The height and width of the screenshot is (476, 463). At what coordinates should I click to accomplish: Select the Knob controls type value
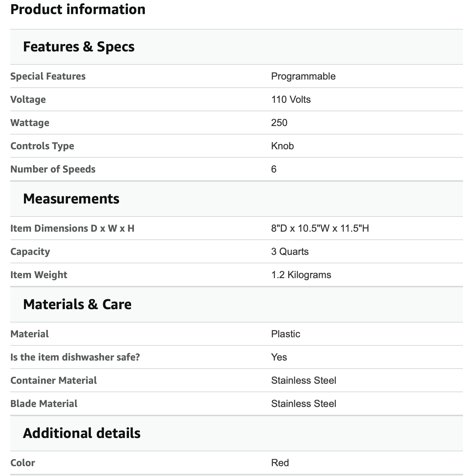(283, 146)
